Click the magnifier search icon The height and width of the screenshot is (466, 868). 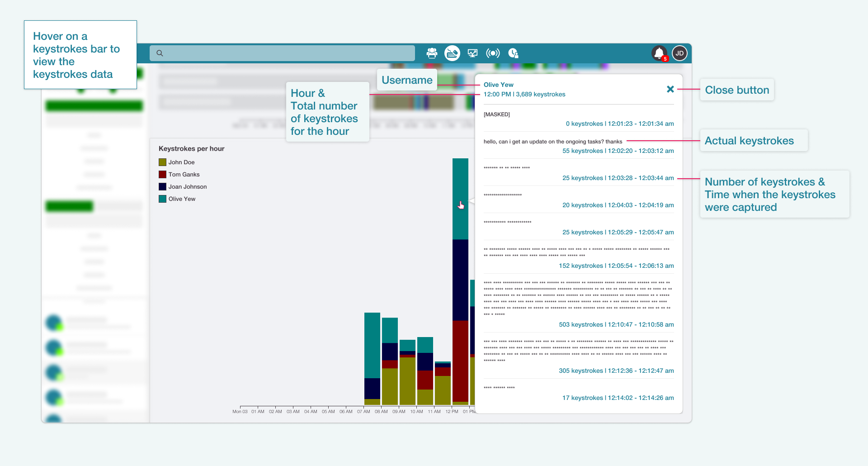(x=160, y=53)
